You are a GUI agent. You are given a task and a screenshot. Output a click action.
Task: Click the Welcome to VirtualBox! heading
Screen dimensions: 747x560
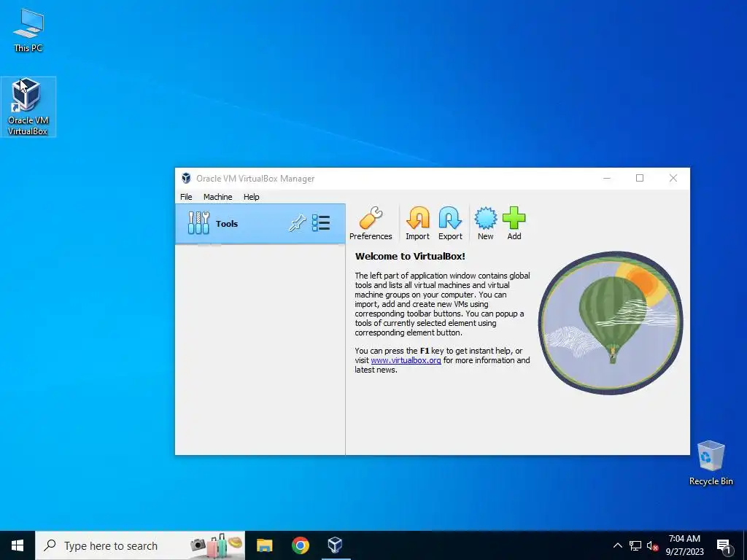tap(410, 256)
